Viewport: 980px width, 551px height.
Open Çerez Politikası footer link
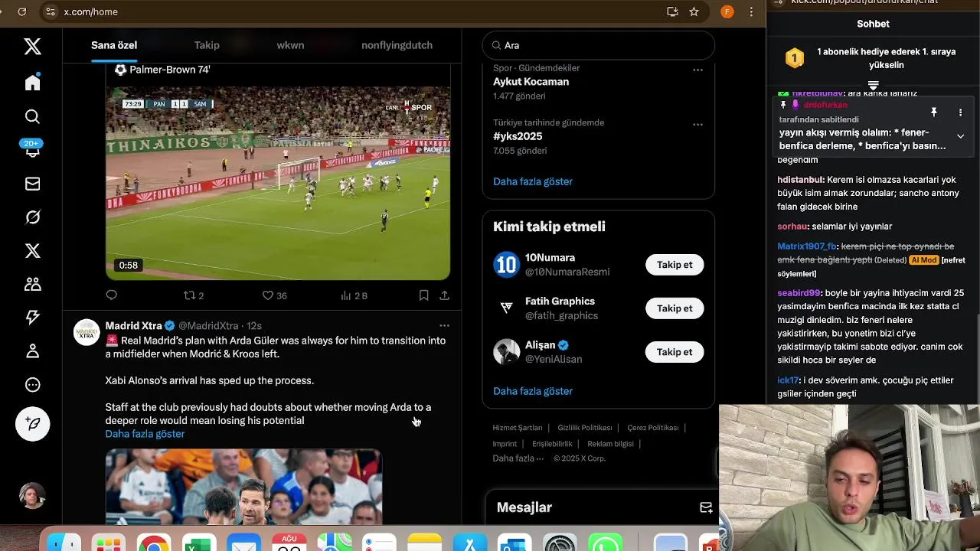pos(652,428)
